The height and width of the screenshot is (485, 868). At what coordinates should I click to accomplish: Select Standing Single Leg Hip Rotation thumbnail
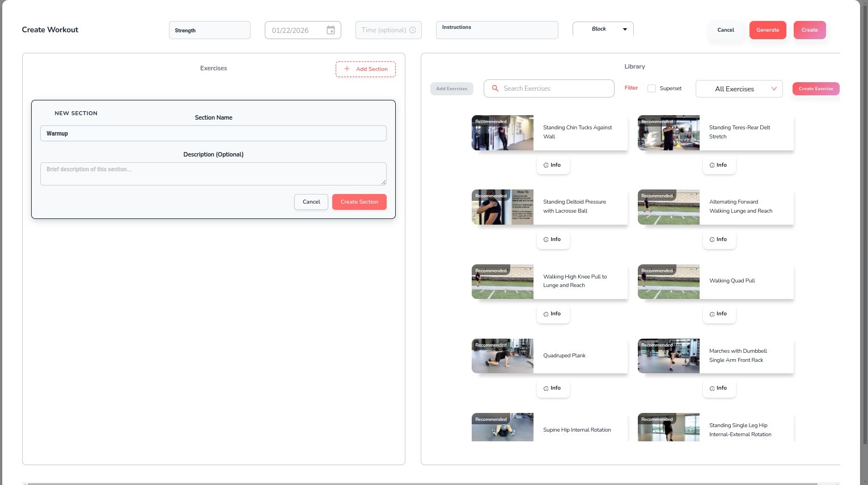point(668,427)
